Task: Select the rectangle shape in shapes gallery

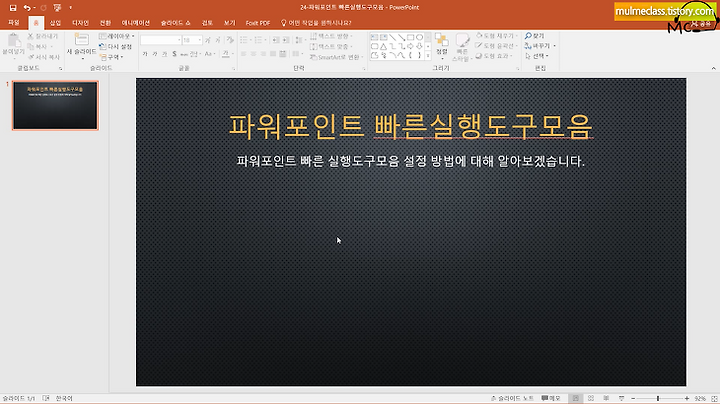Action: pyautogui.click(x=411, y=37)
